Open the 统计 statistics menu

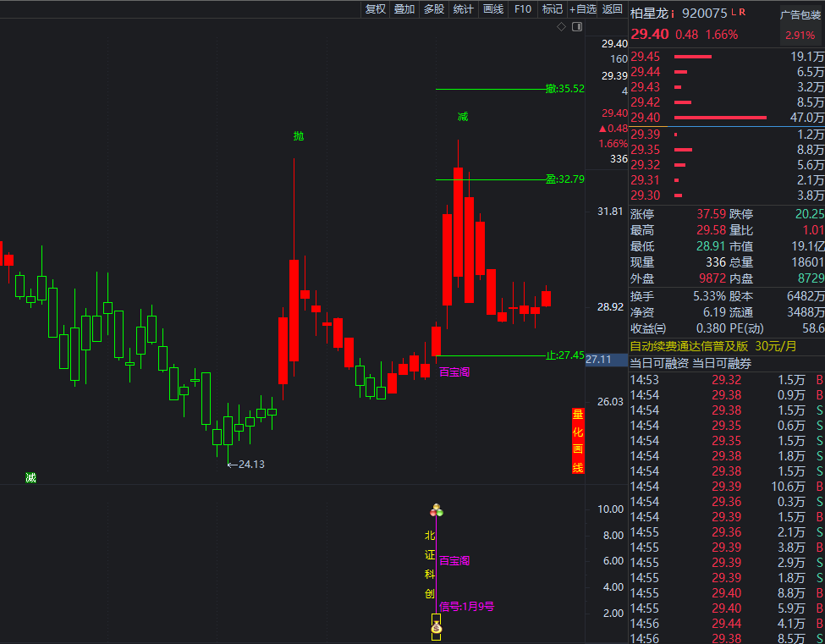coord(464,9)
